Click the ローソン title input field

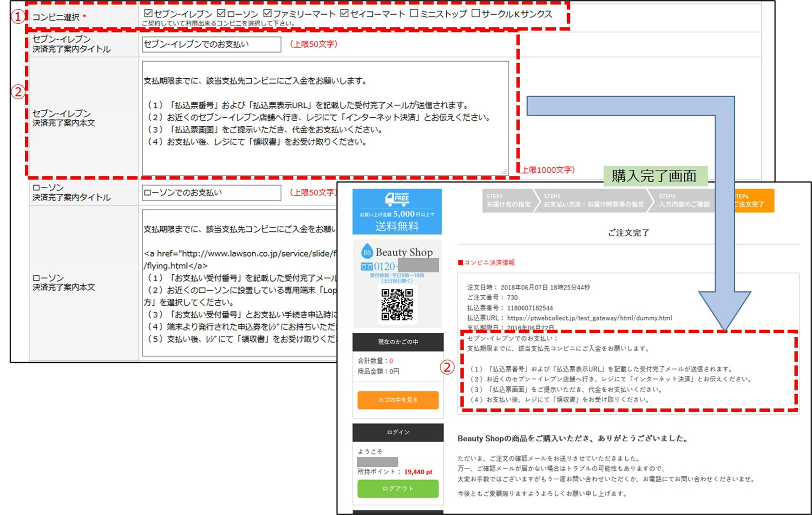coord(211,193)
